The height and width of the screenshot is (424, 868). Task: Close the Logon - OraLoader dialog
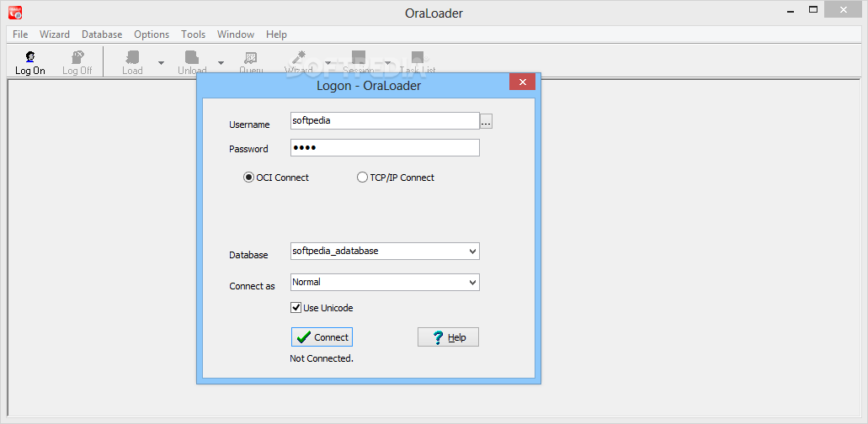coord(522,82)
